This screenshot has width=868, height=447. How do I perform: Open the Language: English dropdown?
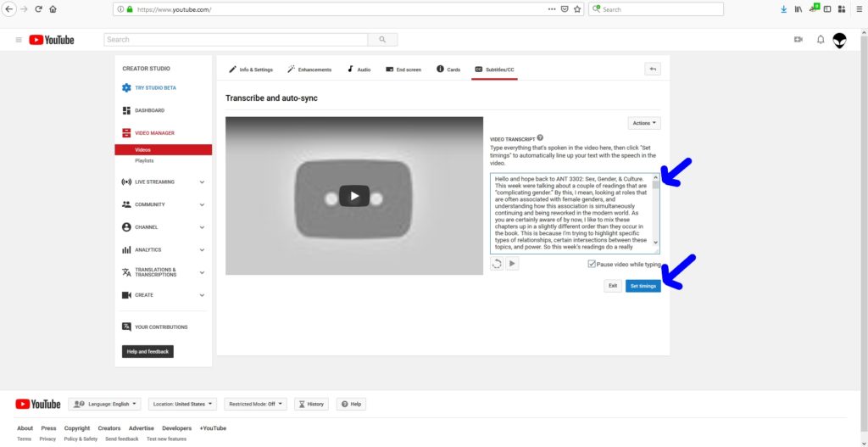click(106, 405)
